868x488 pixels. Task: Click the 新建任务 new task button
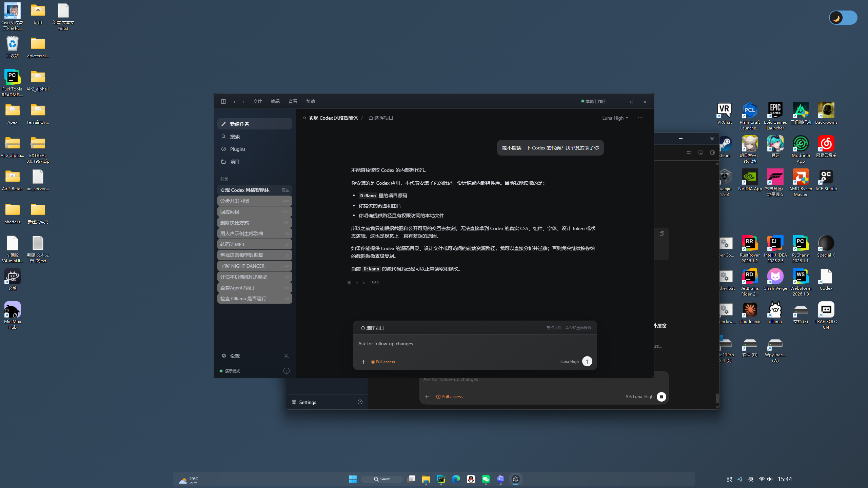pos(255,124)
